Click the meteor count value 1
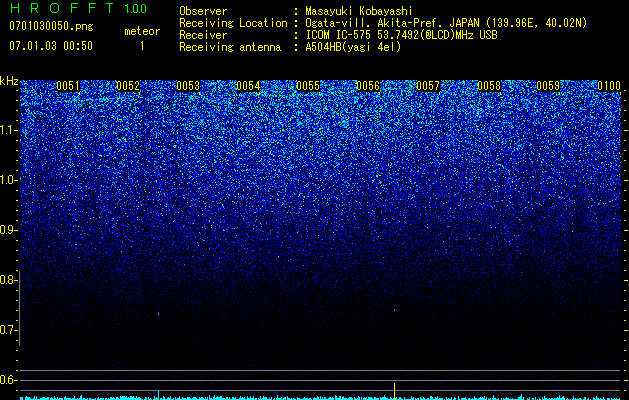 click(142, 46)
